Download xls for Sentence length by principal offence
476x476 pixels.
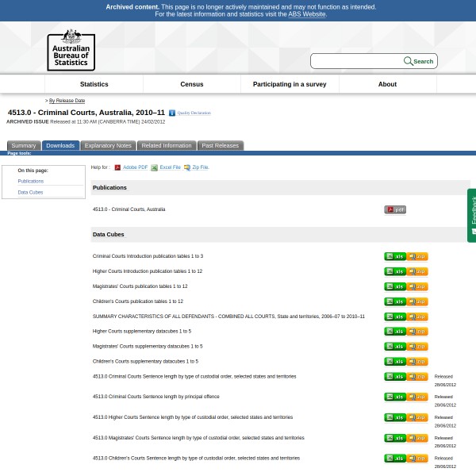coord(394,397)
